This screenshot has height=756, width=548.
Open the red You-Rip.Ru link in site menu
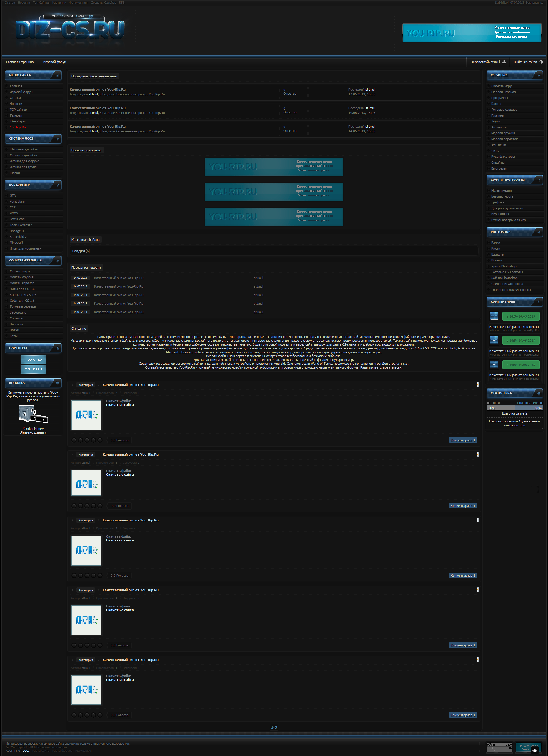(x=18, y=127)
